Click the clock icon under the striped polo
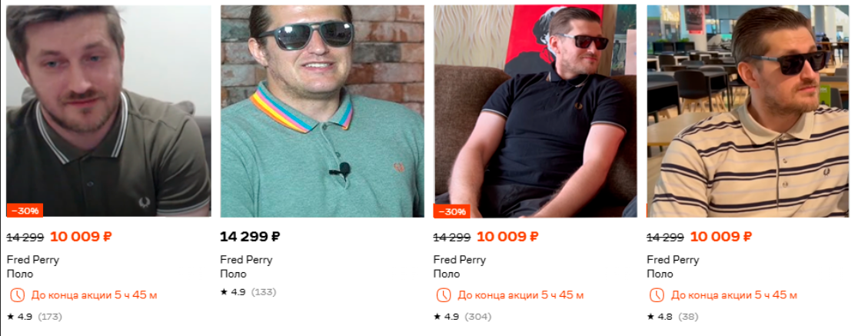This screenshot has height=336, width=868. pos(657,295)
